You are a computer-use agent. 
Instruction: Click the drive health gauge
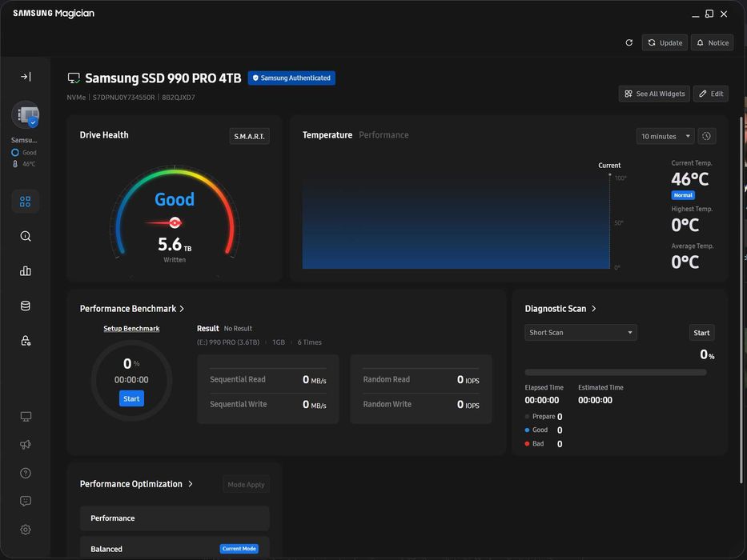(175, 214)
